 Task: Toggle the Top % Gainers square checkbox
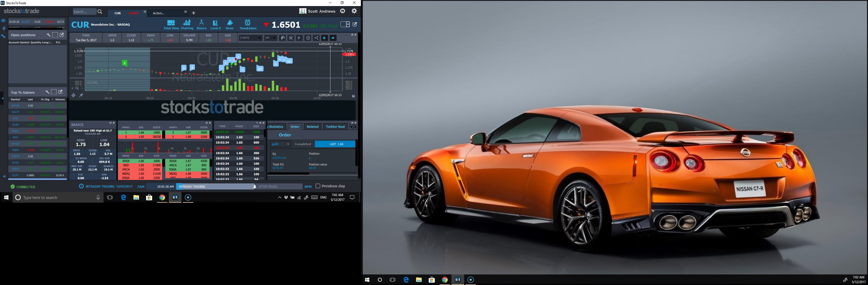pyautogui.click(x=54, y=92)
